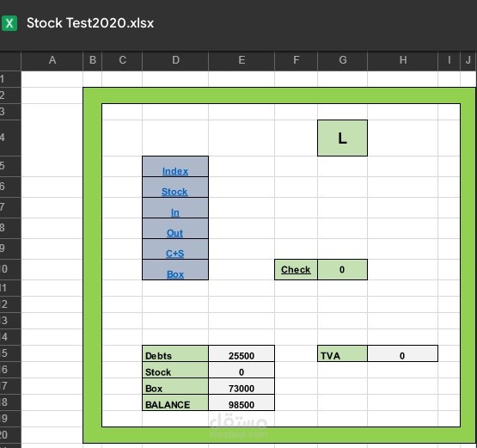477x448 pixels.
Task: Select column B header
Action: coord(93,60)
